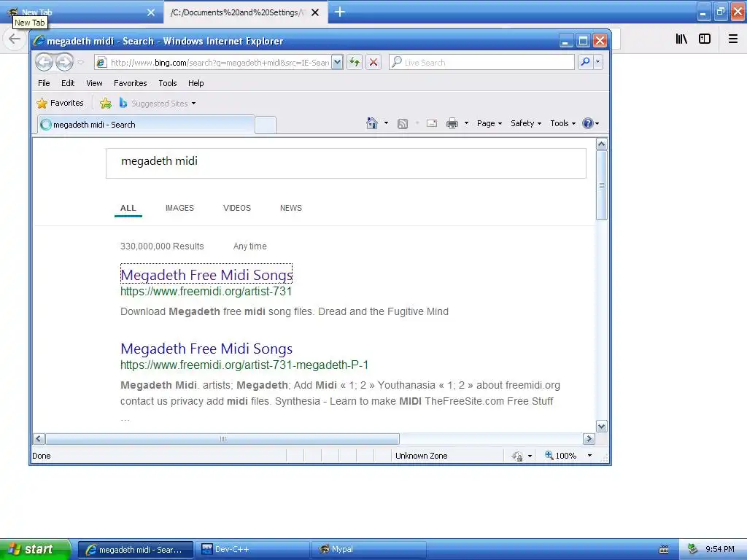Switch to Mypal taskbar item
747x560 pixels.
[368, 550]
